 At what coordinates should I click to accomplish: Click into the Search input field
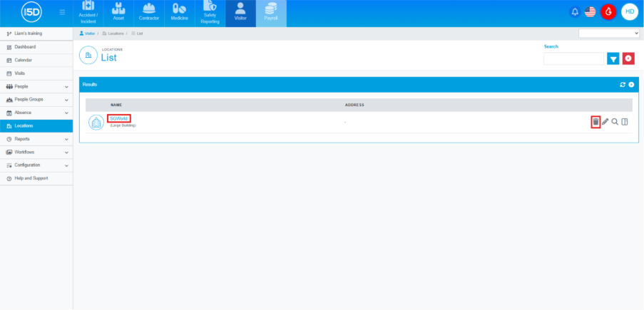point(573,59)
